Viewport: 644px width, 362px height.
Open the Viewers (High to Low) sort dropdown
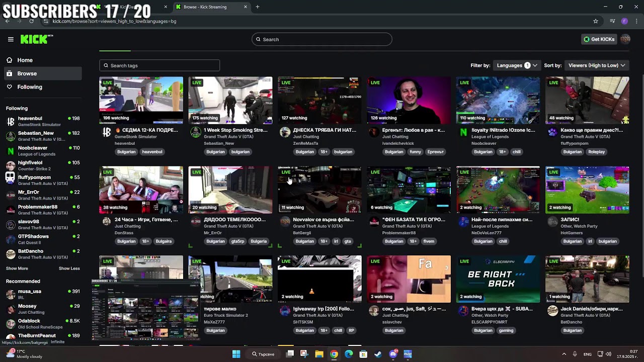pos(597,65)
